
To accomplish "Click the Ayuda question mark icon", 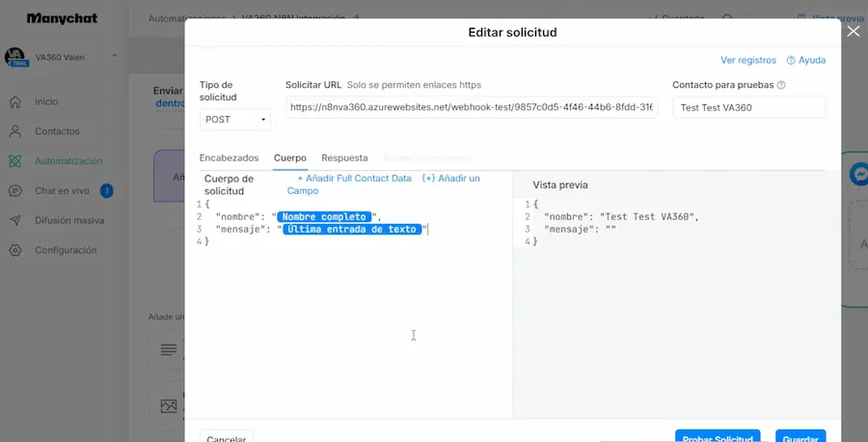I will point(791,61).
